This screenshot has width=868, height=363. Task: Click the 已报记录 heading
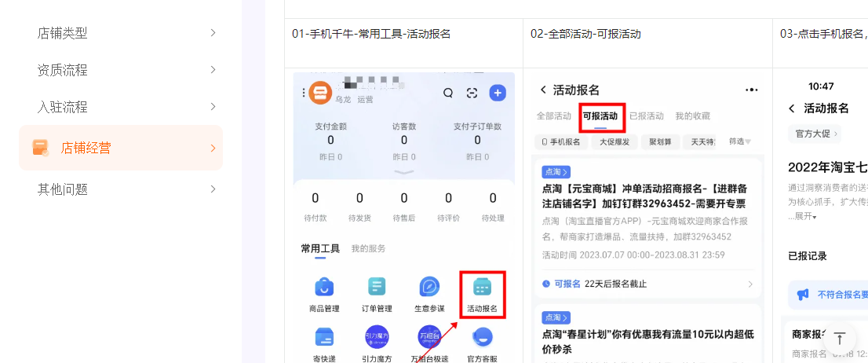tap(807, 256)
